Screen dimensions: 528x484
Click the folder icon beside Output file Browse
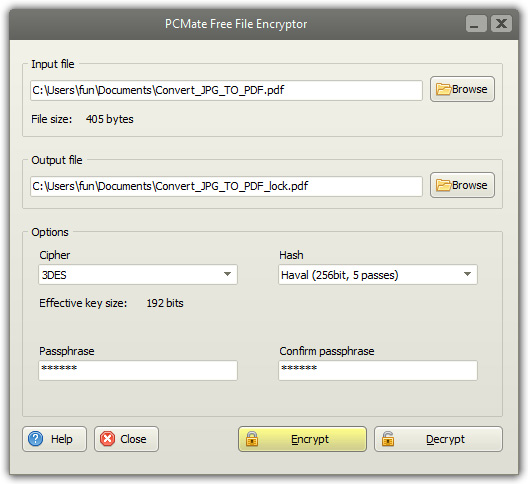point(443,185)
